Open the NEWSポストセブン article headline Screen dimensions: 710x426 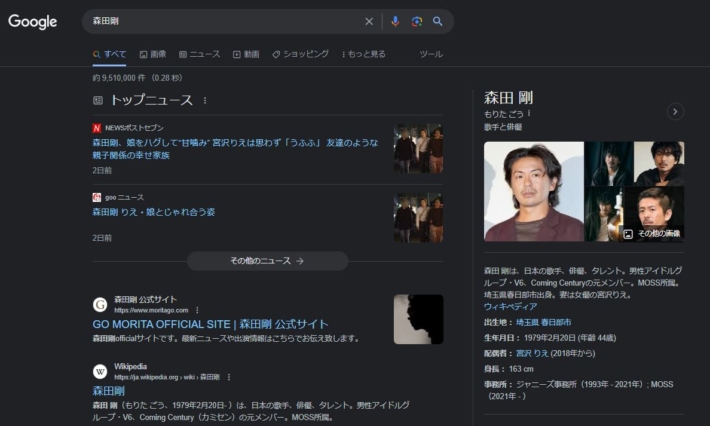click(235, 149)
